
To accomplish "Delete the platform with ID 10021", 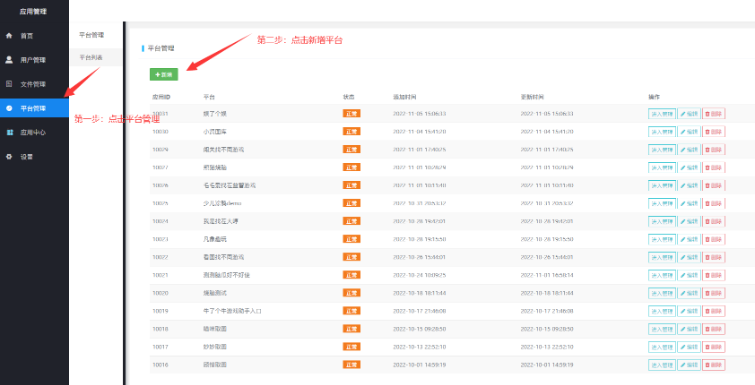I will click(x=714, y=275).
